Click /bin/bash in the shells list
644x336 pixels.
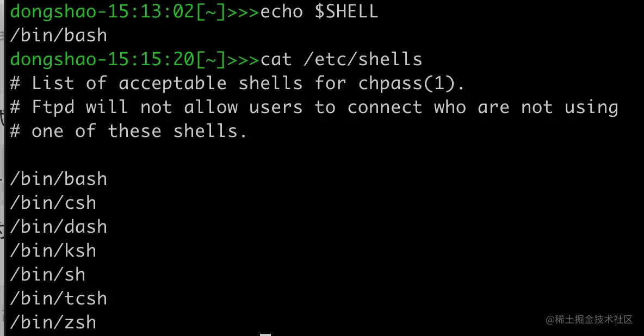(x=58, y=179)
